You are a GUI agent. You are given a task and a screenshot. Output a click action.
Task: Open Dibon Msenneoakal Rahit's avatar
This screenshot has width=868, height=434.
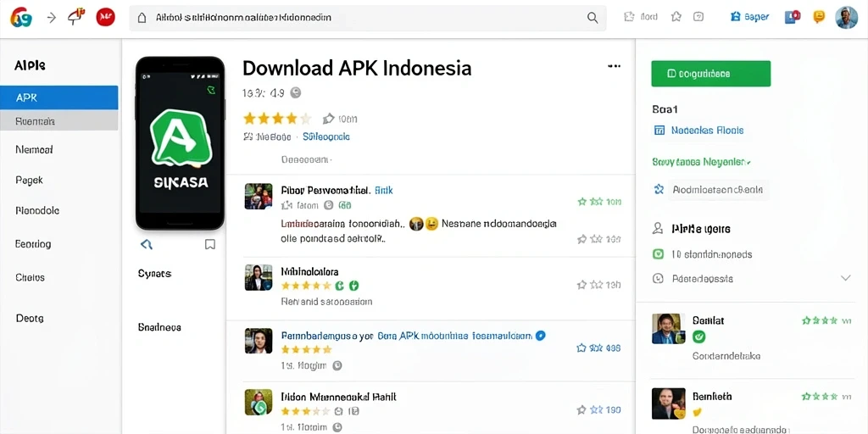259,403
